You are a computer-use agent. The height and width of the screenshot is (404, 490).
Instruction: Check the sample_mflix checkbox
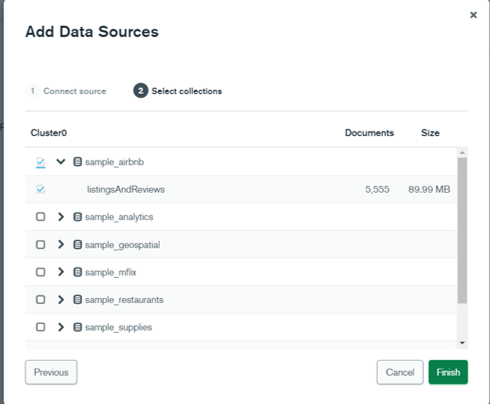click(41, 272)
